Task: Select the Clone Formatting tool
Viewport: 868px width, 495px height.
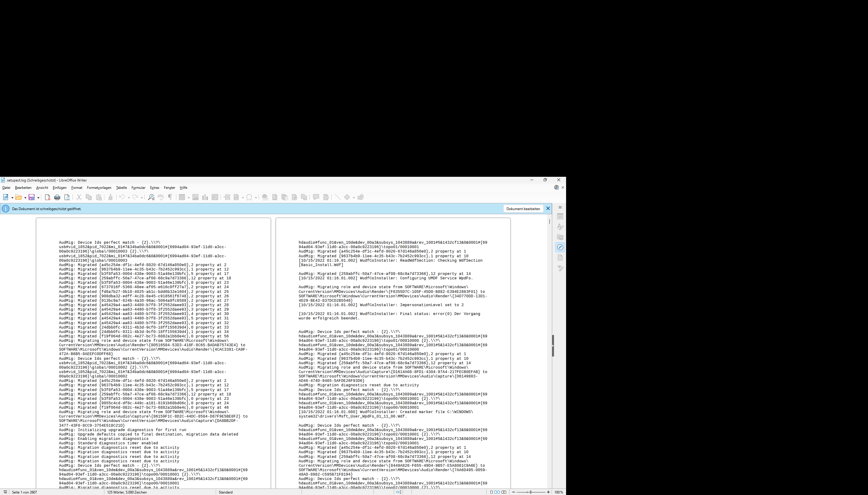Action: [111, 197]
